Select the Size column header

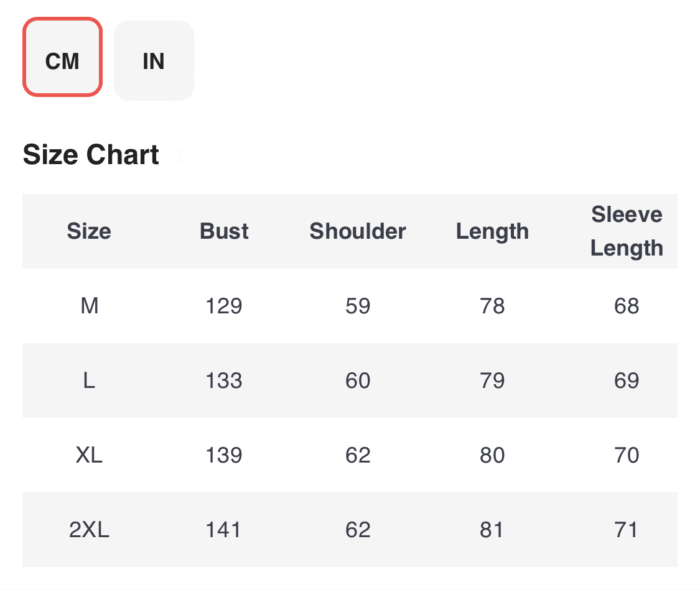click(x=89, y=231)
